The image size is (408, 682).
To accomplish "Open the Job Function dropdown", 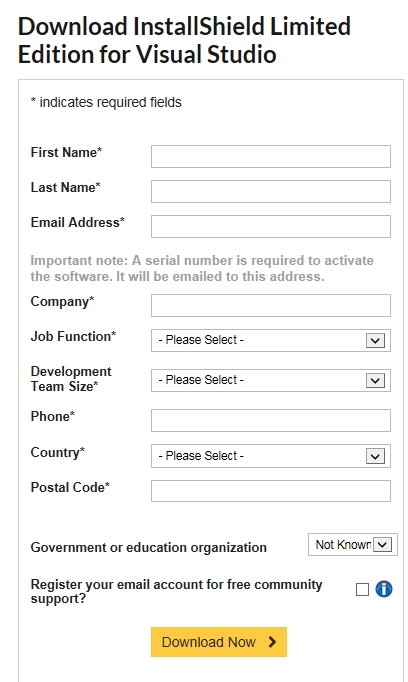I will 271,340.
